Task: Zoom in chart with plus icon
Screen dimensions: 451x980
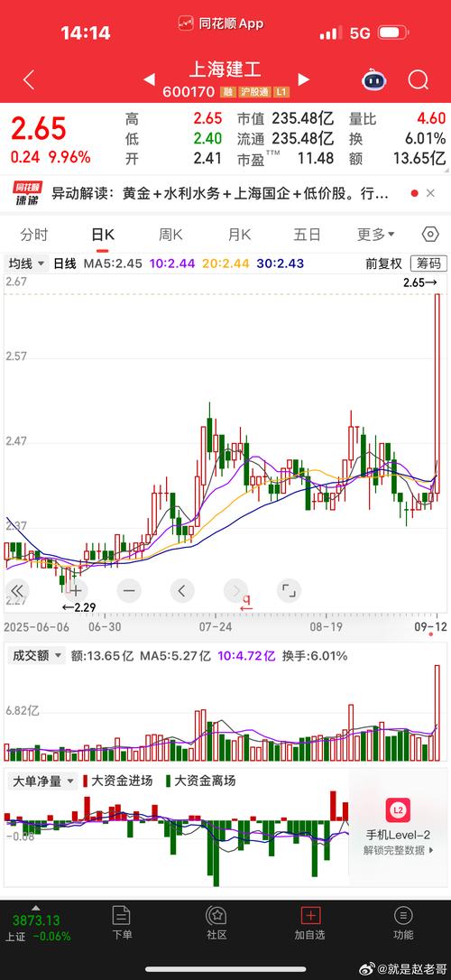Action: 75,591
